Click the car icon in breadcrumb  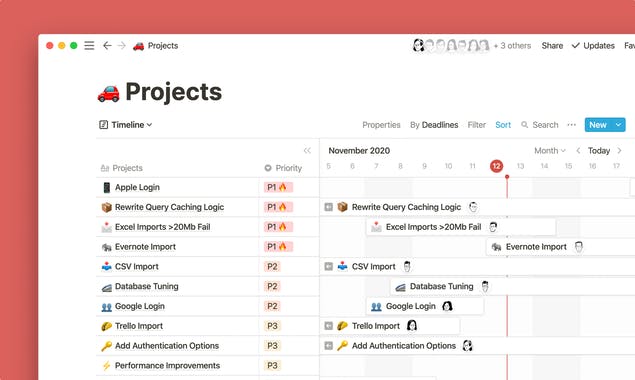point(139,46)
